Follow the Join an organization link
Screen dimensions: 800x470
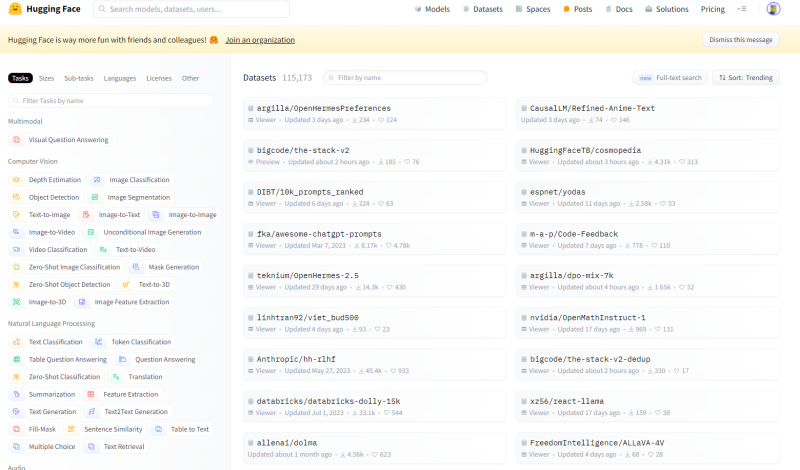tap(260, 40)
